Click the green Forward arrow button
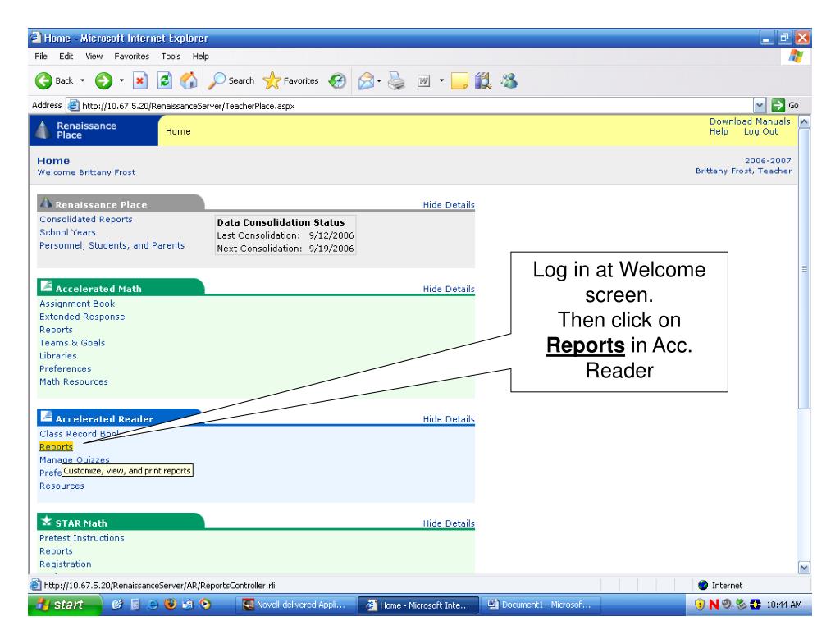The width and height of the screenshot is (840, 630). (103, 81)
